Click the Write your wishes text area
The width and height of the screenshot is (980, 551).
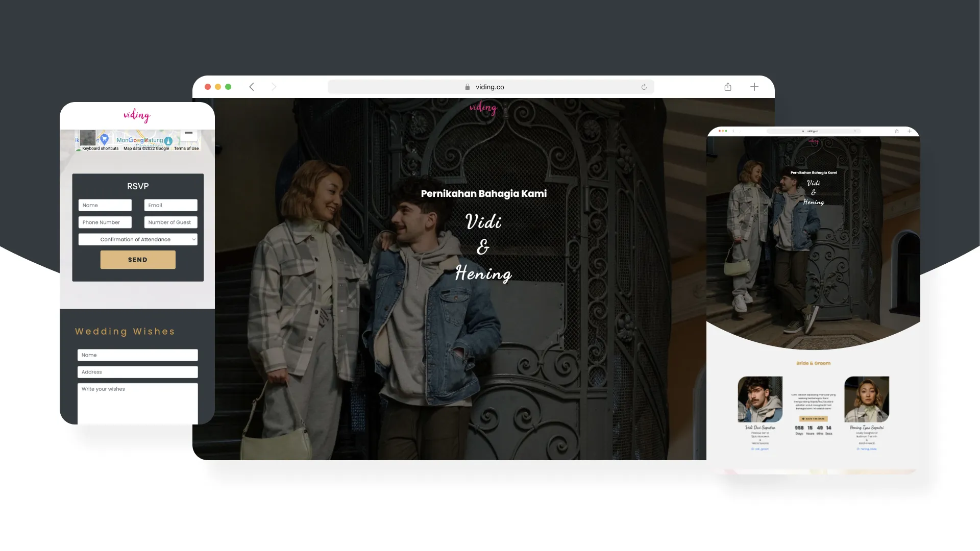click(137, 403)
